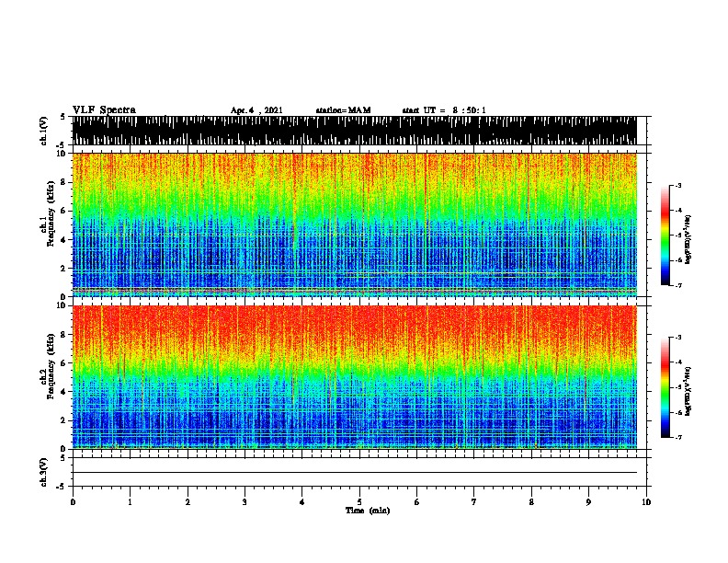728x563 pixels.
Task: Click time axis tick label '8'
Action: (x=531, y=502)
